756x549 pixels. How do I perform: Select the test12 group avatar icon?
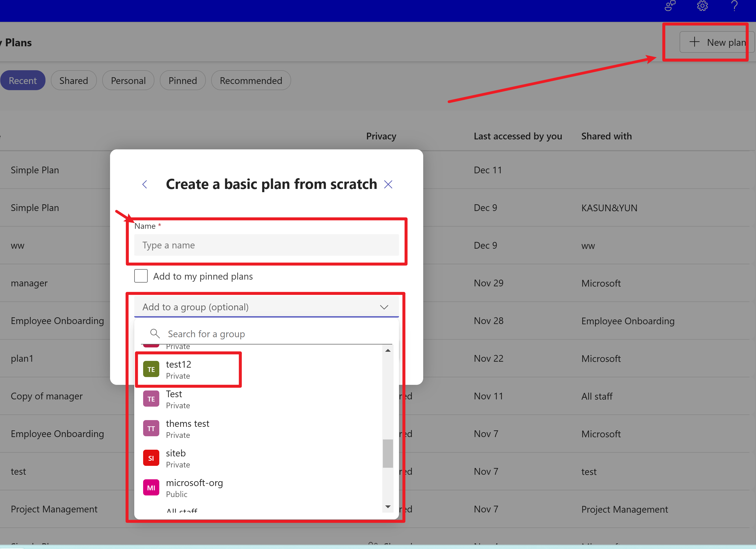pyautogui.click(x=151, y=369)
